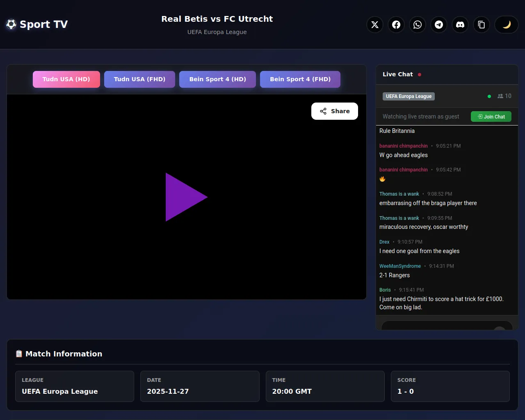The width and height of the screenshot is (525, 420).
Task: Switch to Tudn USA (FHD) stream
Action: tap(139, 79)
